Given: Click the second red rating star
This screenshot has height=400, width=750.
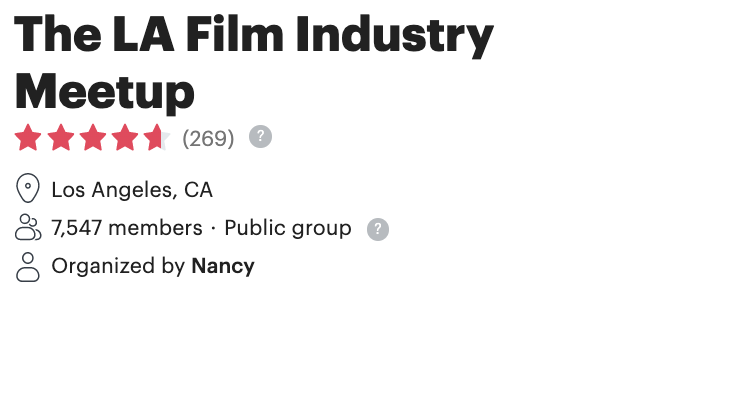Looking at the screenshot, I should pos(61,138).
